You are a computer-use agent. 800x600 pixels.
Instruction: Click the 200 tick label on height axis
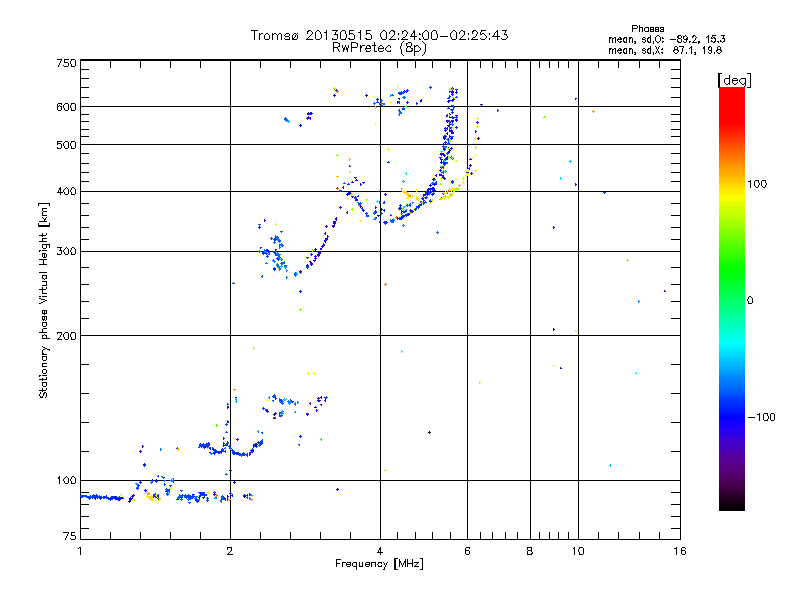pyautogui.click(x=66, y=336)
